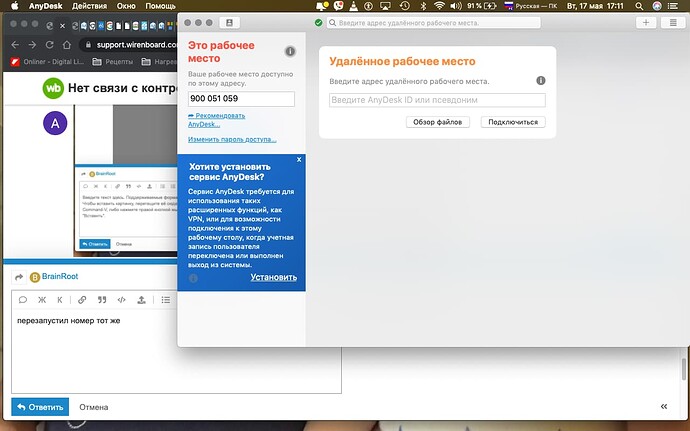
Task: Toggle bold 'Ж' formatting in editor
Action: (x=42, y=300)
